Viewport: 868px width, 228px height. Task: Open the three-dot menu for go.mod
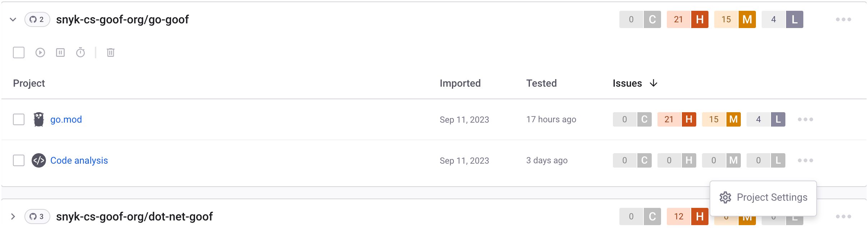(x=805, y=119)
